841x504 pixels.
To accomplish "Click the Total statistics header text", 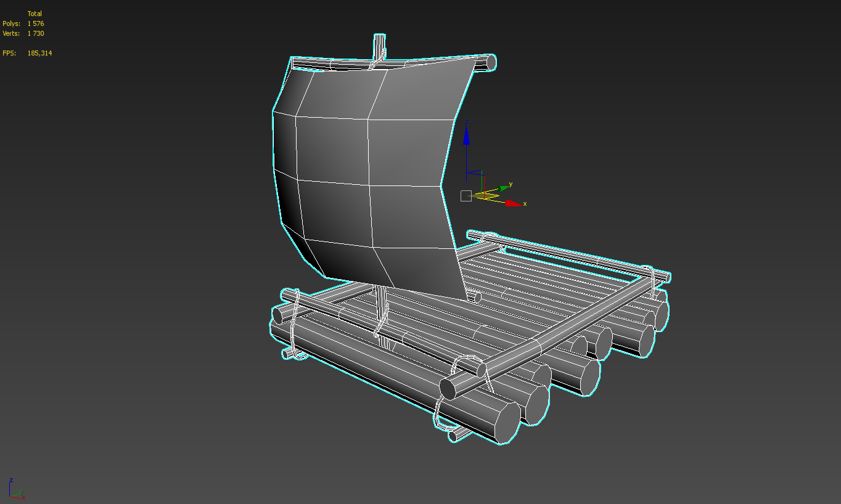I will (x=35, y=13).
